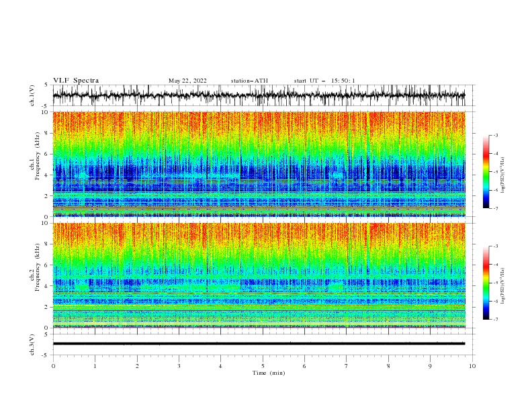Click the "6" kHz tick on ch.2 spectrogram
The width and height of the screenshot is (532, 411).
46,265
